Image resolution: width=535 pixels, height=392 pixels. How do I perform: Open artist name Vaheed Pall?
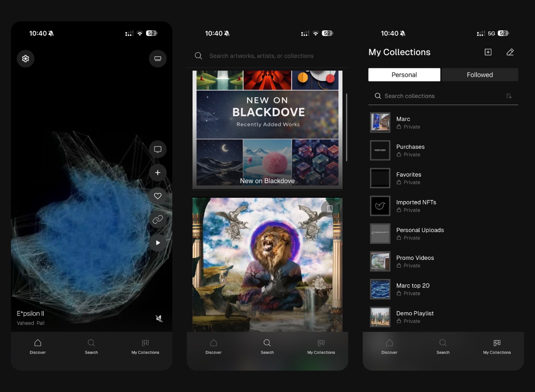click(31, 323)
